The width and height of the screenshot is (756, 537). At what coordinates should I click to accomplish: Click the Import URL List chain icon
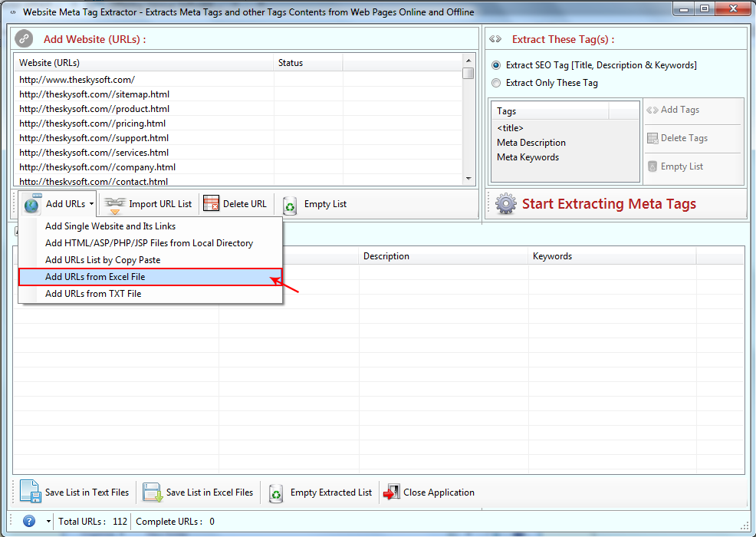point(115,205)
